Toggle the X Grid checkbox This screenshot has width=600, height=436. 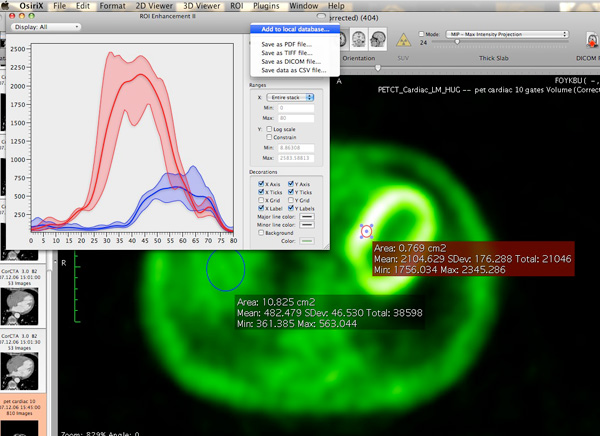tap(261, 200)
